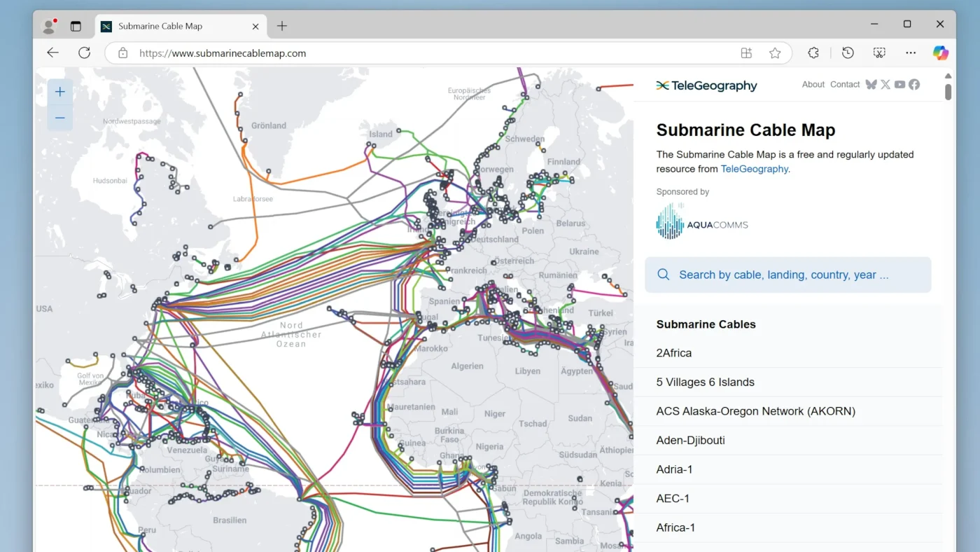
Task: Click the Ukraine label on the map
Action: click(584, 251)
